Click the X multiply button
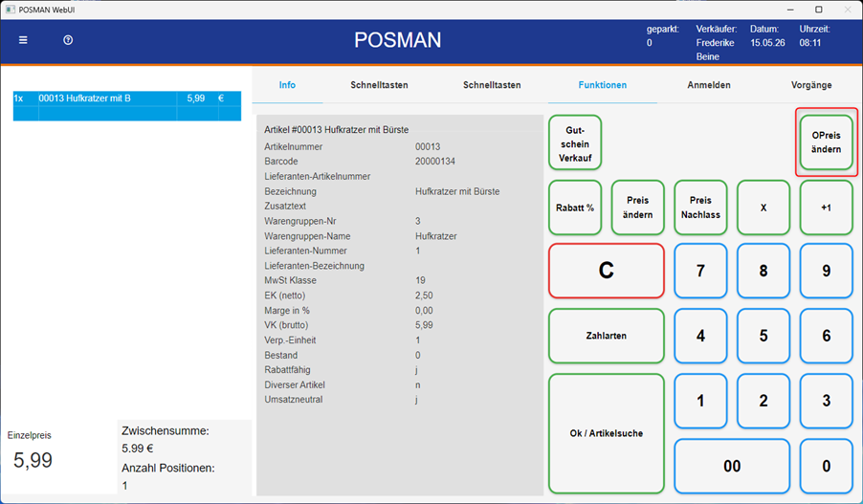The height and width of the screenshot is (504, 863). 763,208
